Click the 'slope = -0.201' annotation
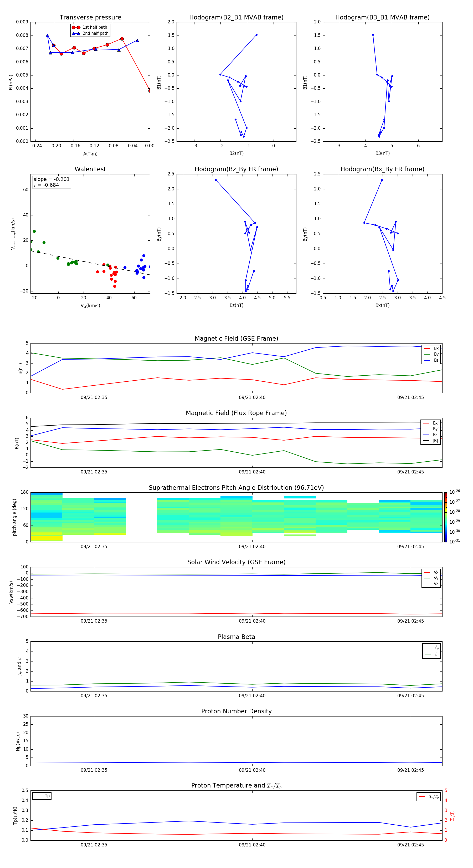This screenshot has width=473, height=868. [x=52, y=179]
